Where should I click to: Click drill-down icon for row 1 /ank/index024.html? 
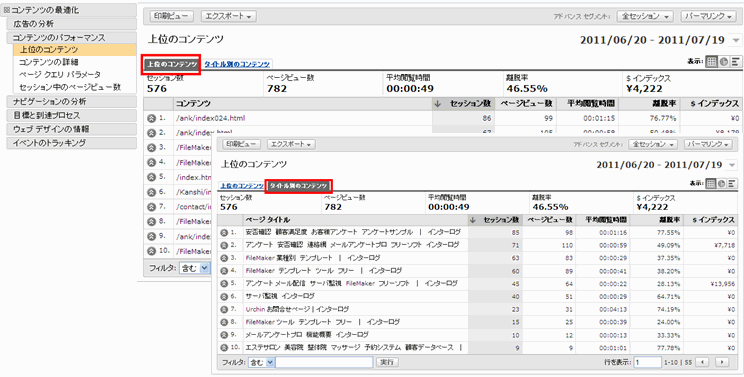[152, 118]
